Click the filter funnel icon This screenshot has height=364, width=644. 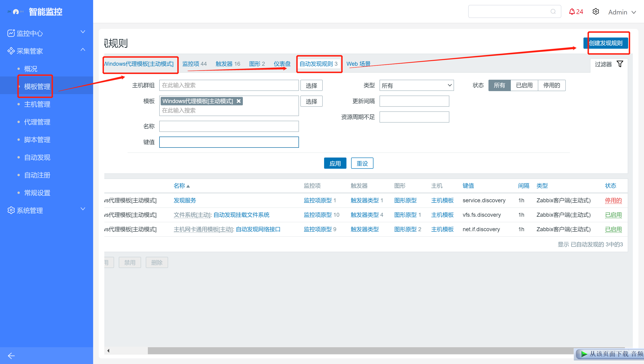point(620,64)
